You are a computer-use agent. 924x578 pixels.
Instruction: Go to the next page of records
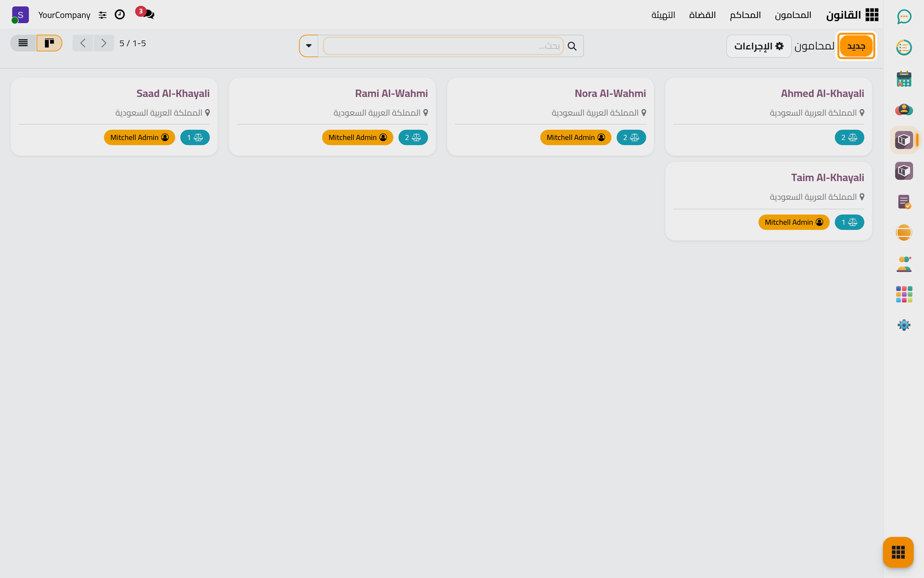point(104,43)
